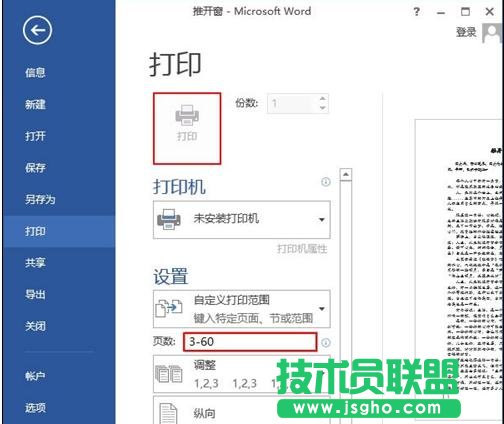Image resolution: width=504 pixels, height=424 pixels.
Task: Open the 调整 collation dropdown
Action: pyautogui.click(x=242, y=374)
